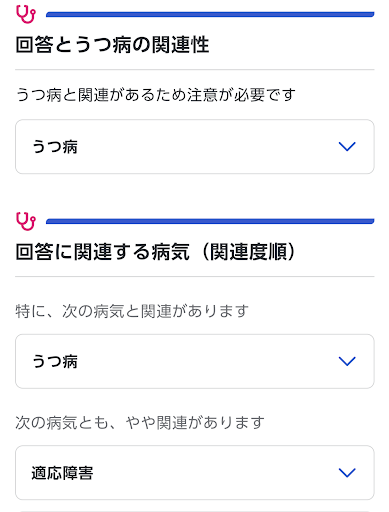Expand the うつ病 card in 関連する病気 section
The width and height of the screenshot is (389, 512).
pos(195,361)
